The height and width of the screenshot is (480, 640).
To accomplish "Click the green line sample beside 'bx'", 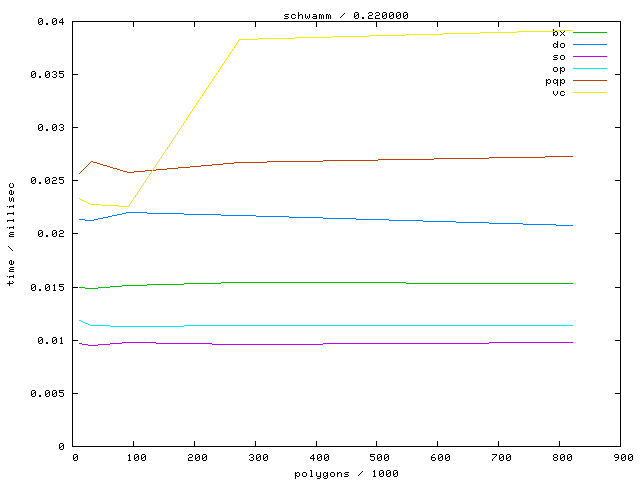I will [590, 32].
